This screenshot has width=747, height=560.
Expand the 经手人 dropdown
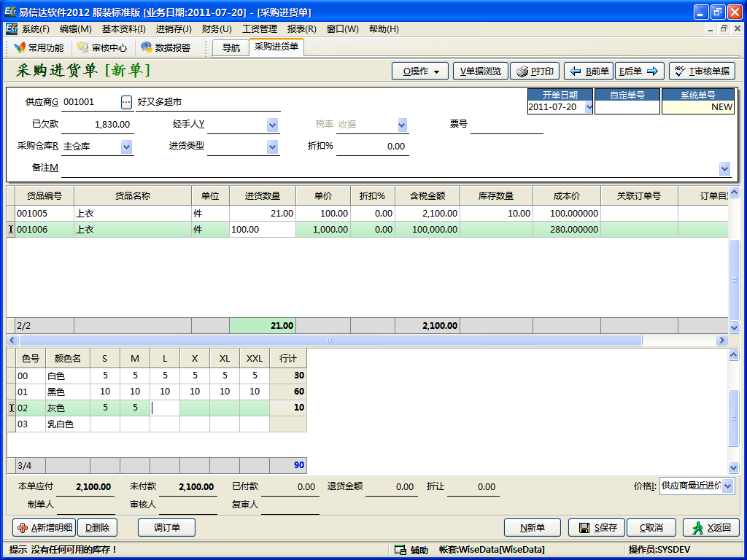point(272,125)
